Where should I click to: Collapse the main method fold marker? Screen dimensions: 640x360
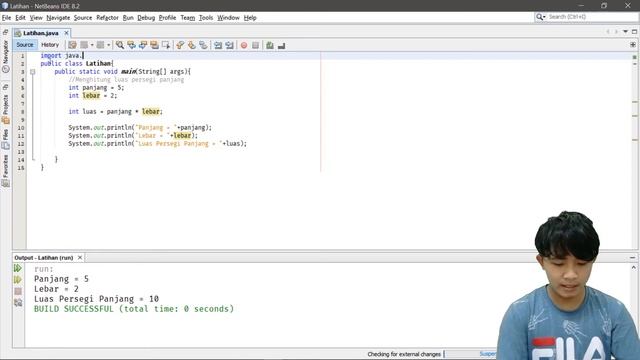click(32, 72)
